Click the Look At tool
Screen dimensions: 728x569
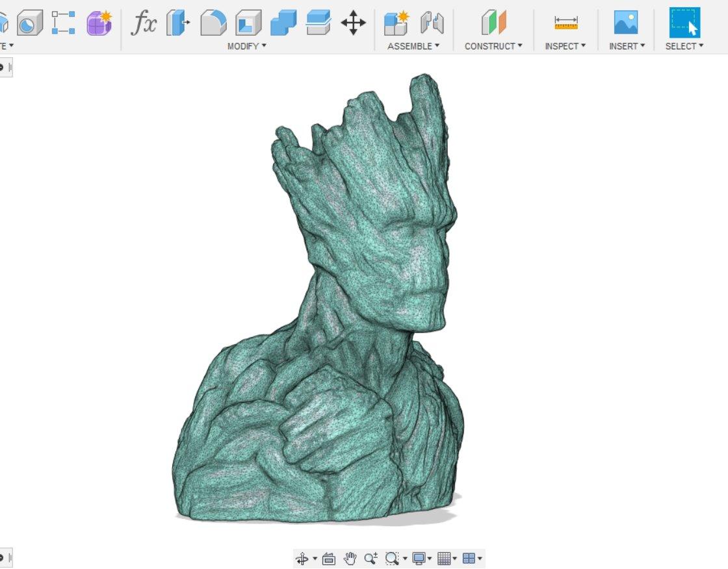point(329,557)
